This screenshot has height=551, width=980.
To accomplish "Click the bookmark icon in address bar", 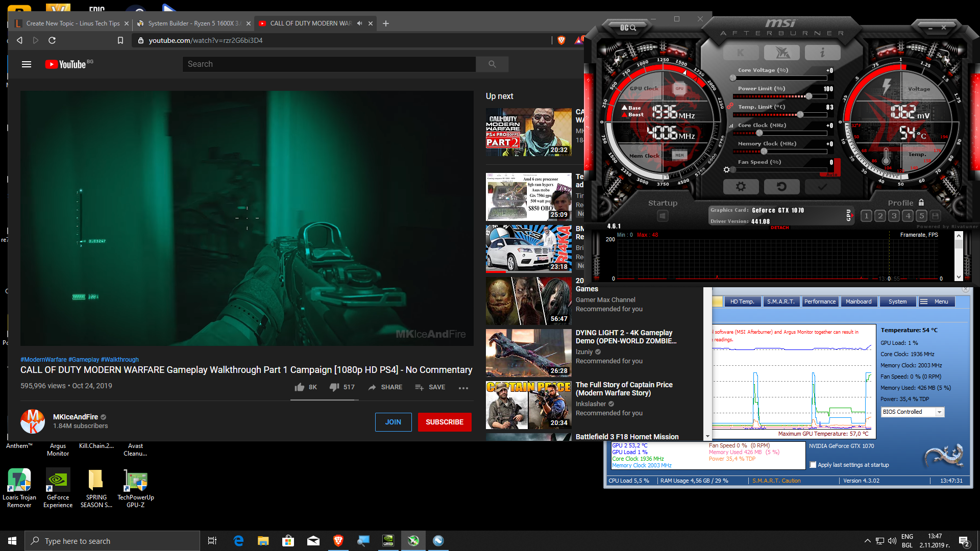I will tap(120, 40).
